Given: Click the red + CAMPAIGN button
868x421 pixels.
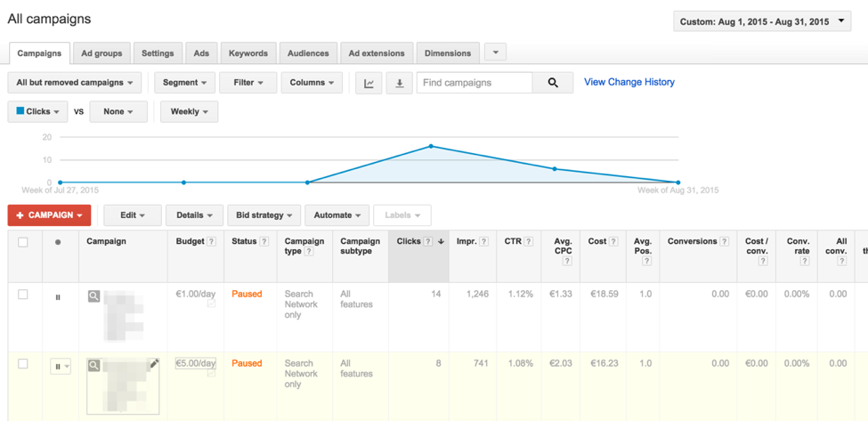Looking at the screenshot, I should tap(49, 215).
